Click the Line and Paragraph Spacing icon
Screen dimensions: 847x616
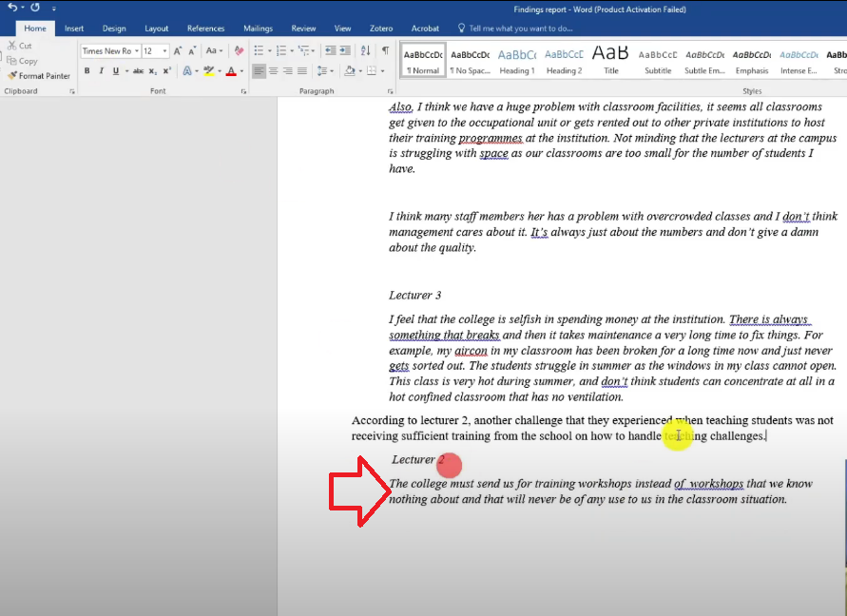pos(322,70)
